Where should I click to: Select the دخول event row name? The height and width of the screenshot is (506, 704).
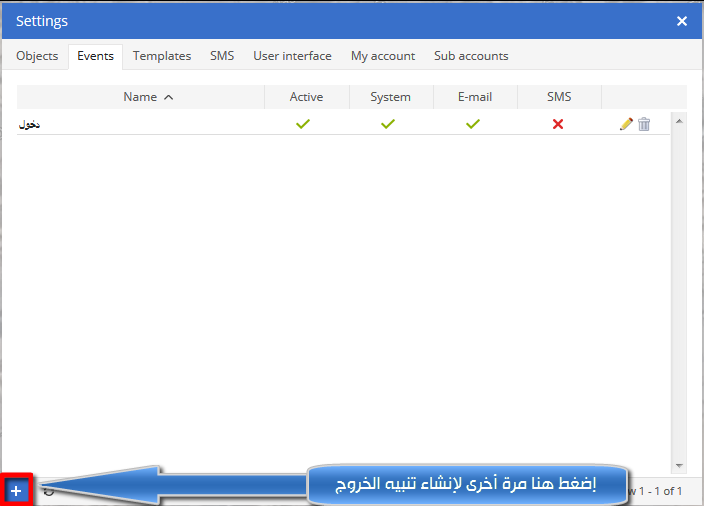[30, 124]
